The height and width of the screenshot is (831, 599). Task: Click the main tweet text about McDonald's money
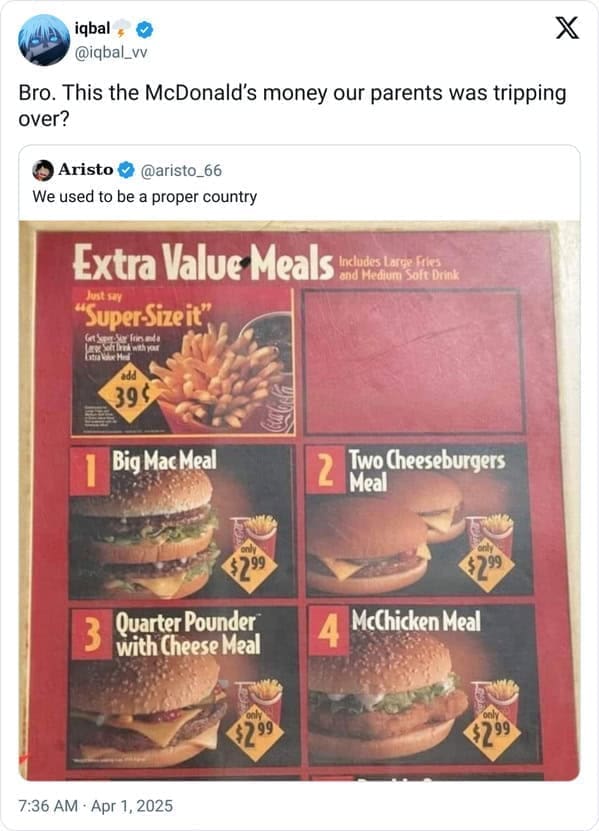coord(290,103)
